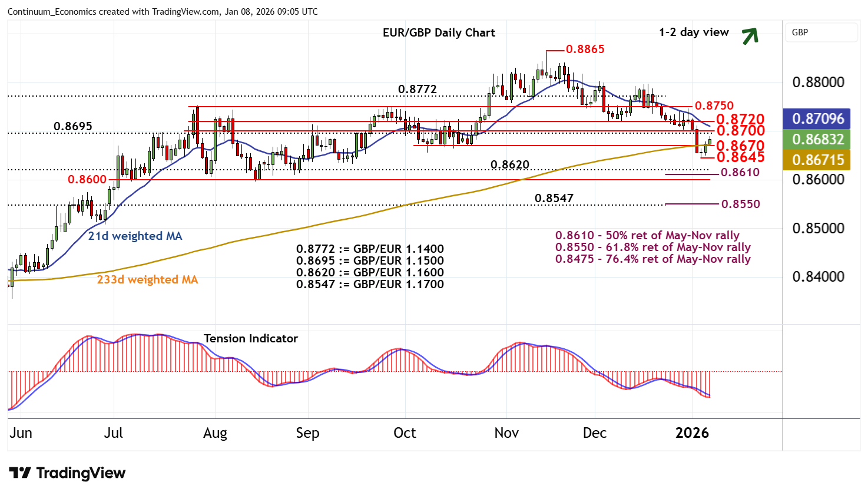Image resolution: width=868 pixels, height=495 pixels.
Task: Open the GBP currency selector
Action: point(821,32)
